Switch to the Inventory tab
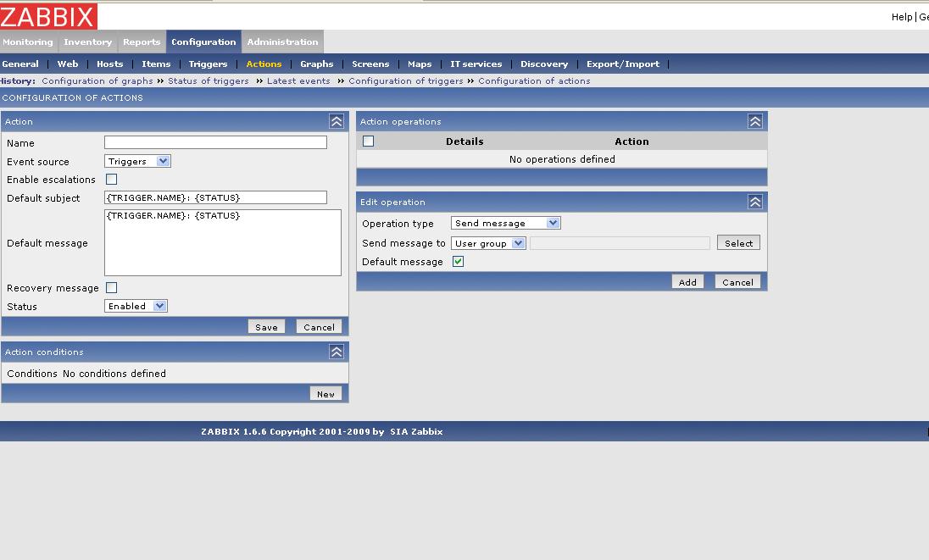929x560 pixels. [x=87, y=42]
